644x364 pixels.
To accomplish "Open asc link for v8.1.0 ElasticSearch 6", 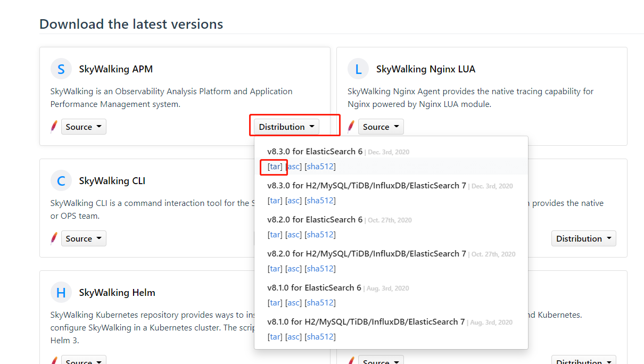I will [294, 303].
